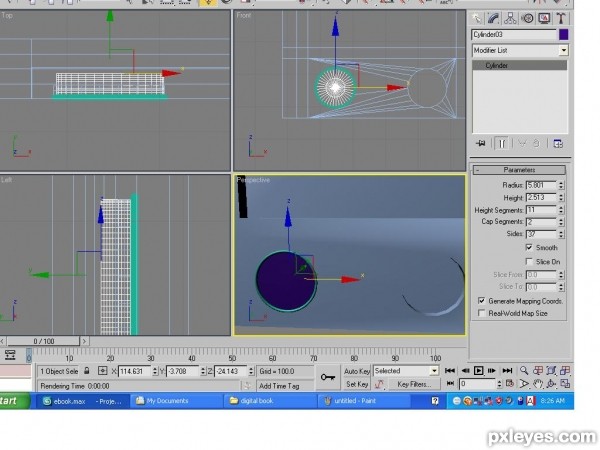Screen dimensions: 600x450
Task: Click the Pin Stack icon
Action: point(481,143)
